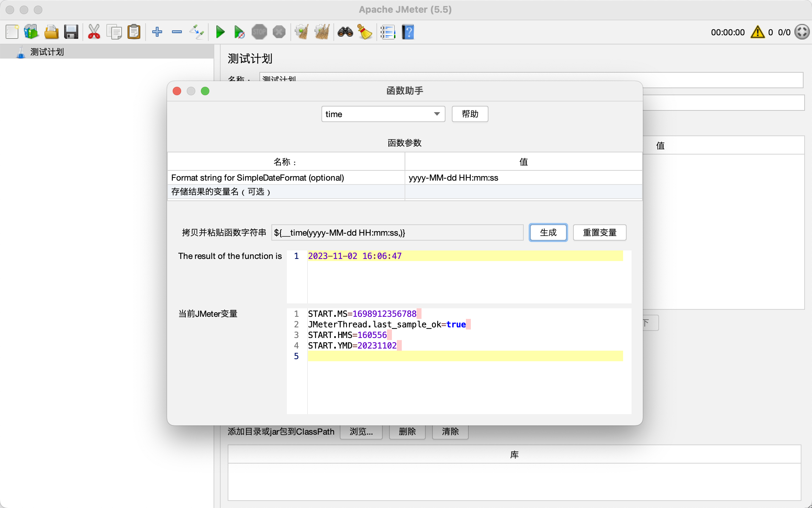Save the test plan with the floppy icon
812x508 pixels.
pyautogui.click(x=71, y=32)
